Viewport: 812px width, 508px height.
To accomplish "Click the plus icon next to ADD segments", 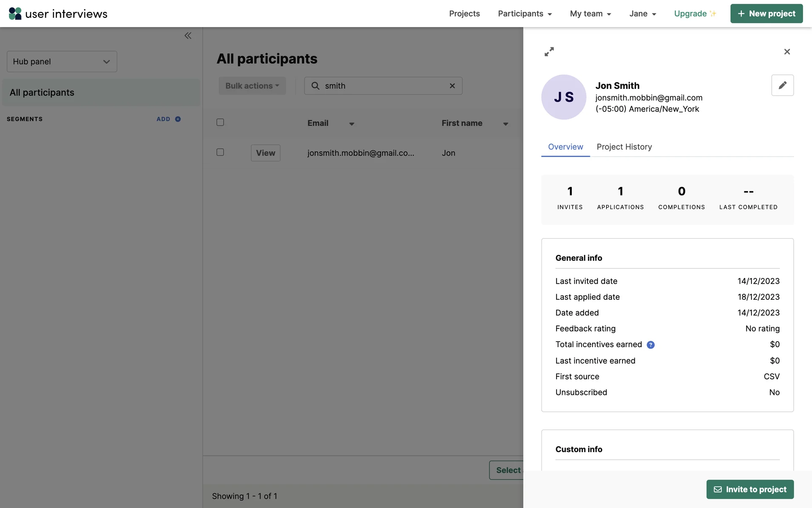I will pos(178,119).
